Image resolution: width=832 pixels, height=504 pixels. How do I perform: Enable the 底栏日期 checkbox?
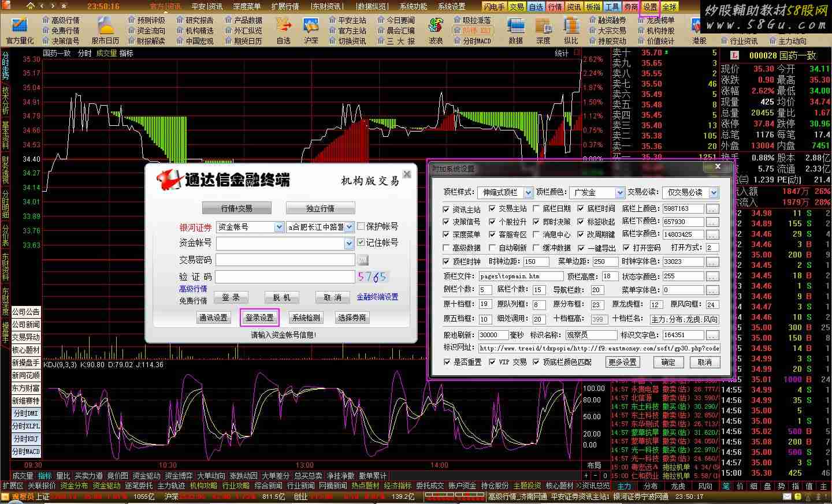[x=537, y=208]
